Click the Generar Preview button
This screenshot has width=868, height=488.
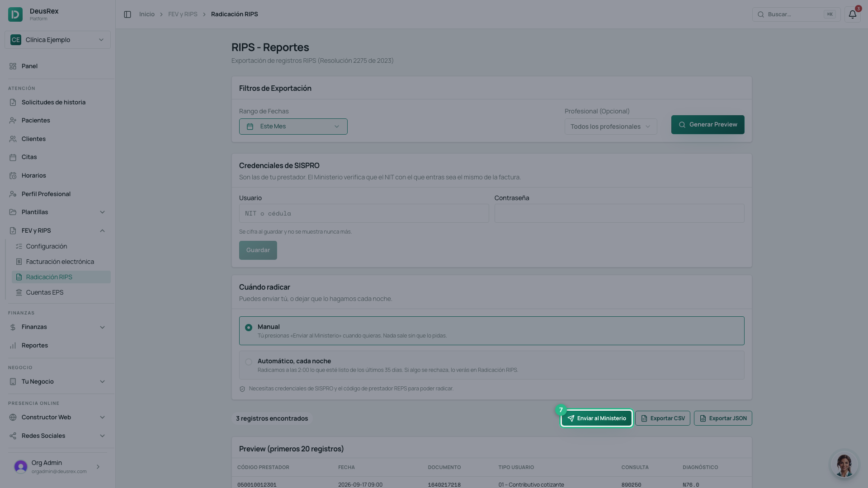(708, 125)
